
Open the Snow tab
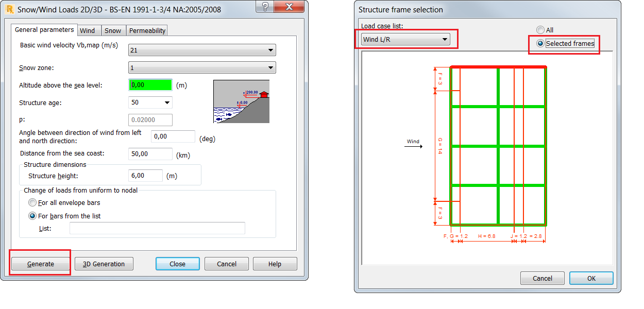point(113,30)
